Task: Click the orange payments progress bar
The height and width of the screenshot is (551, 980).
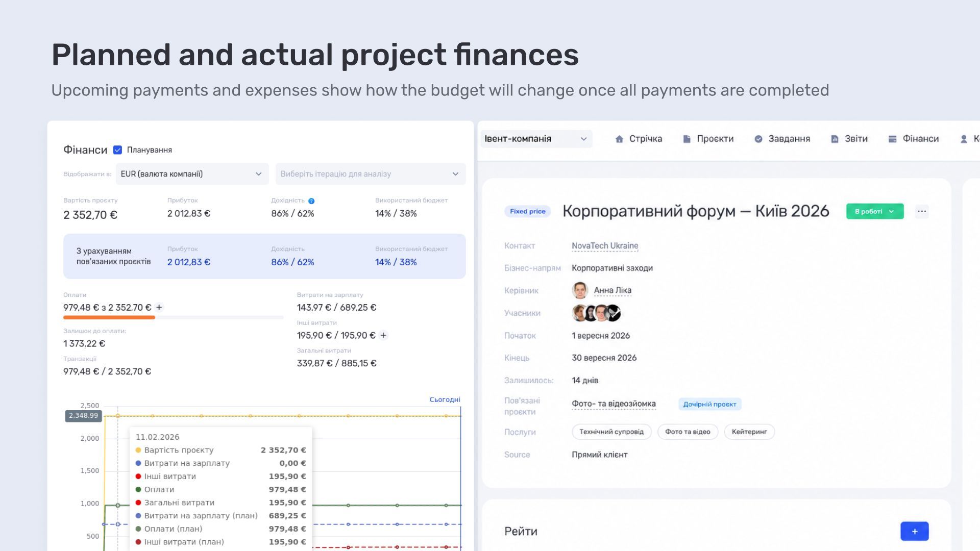Action: pos(109,317)
